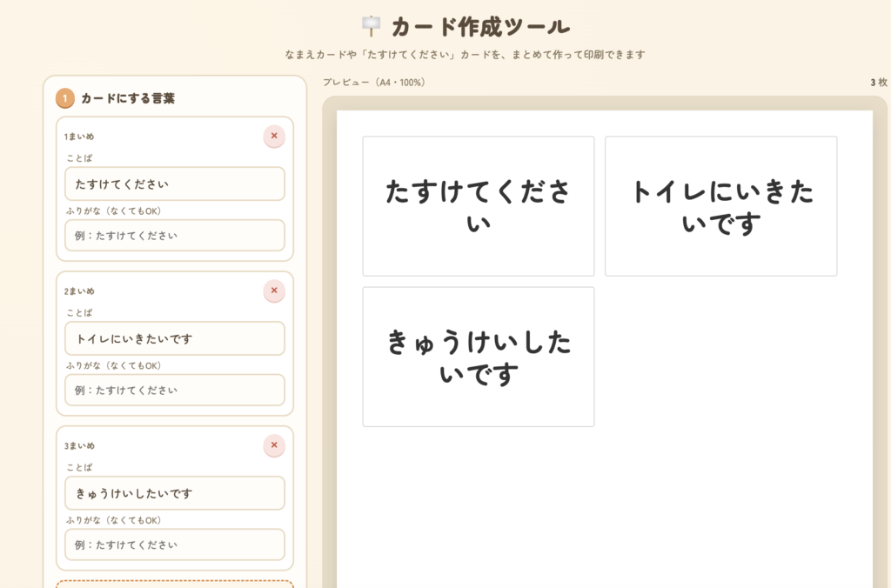Select the トイレにいきたいです preview card
891x588 pixels.
pos(720,206)
